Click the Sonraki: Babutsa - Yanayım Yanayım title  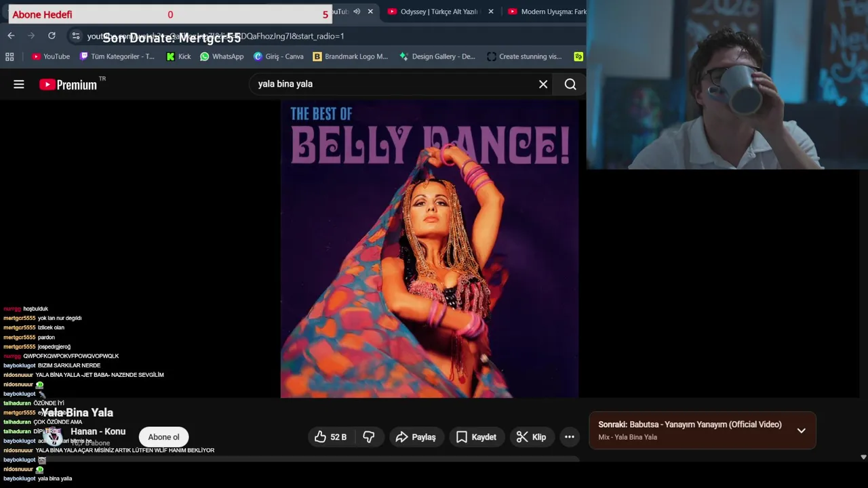click(x=690, y=424)
